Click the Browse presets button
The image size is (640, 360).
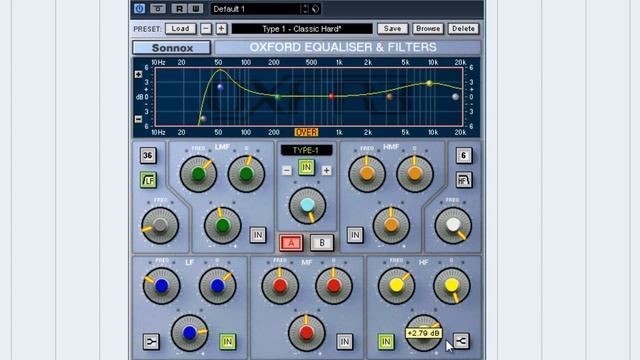pos(428,29)
